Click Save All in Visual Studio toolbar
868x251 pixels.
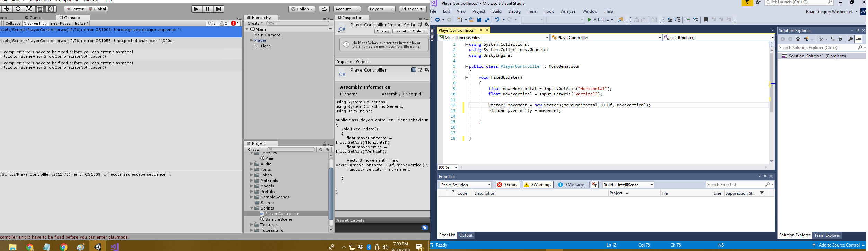(x=487, y=20)
